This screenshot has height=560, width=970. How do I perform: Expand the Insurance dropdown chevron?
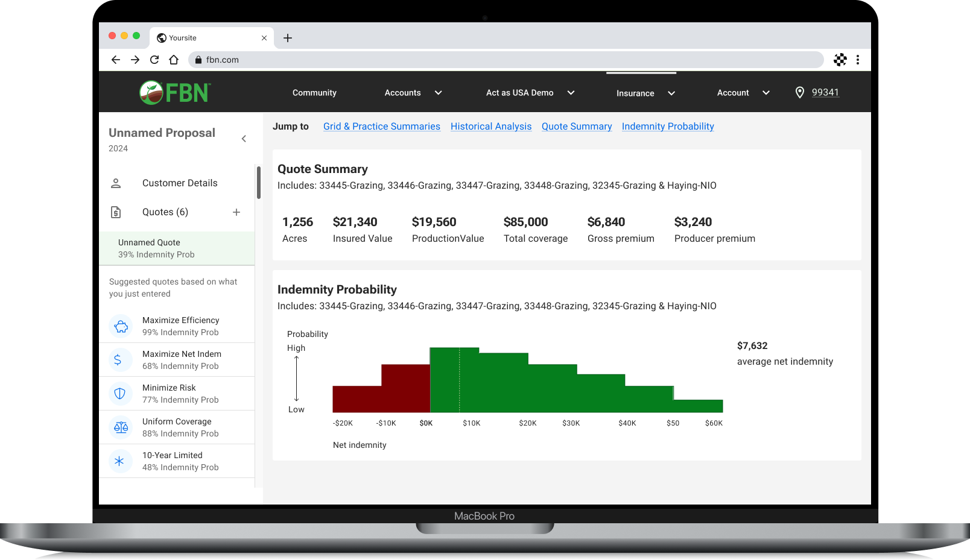671,93
